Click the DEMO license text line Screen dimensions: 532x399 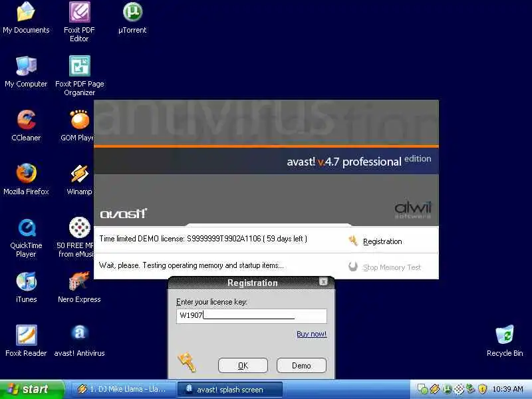[x=203, y=239]
